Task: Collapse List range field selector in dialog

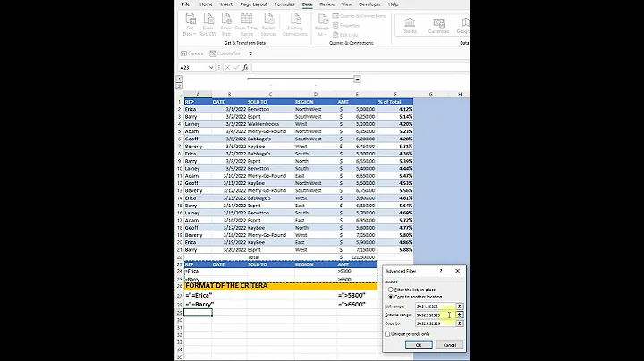Action: click(460, 306)
